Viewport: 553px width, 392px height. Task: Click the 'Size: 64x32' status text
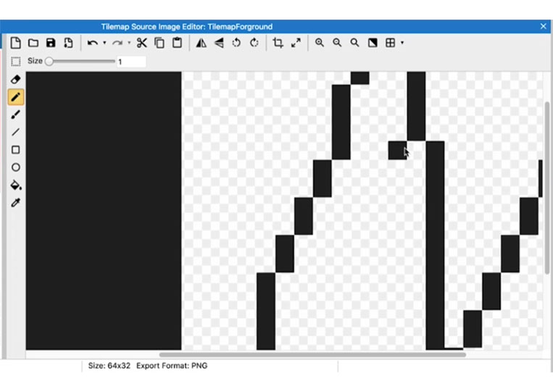109,366
